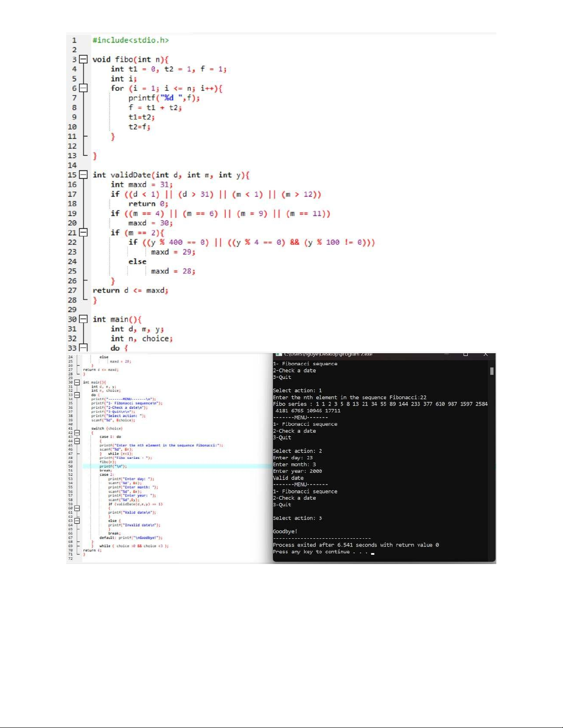Image resolution: width=563 pixels, height=728 pixels.
Task: Click the printf statement on line 7
Action: tap(164, 98)
